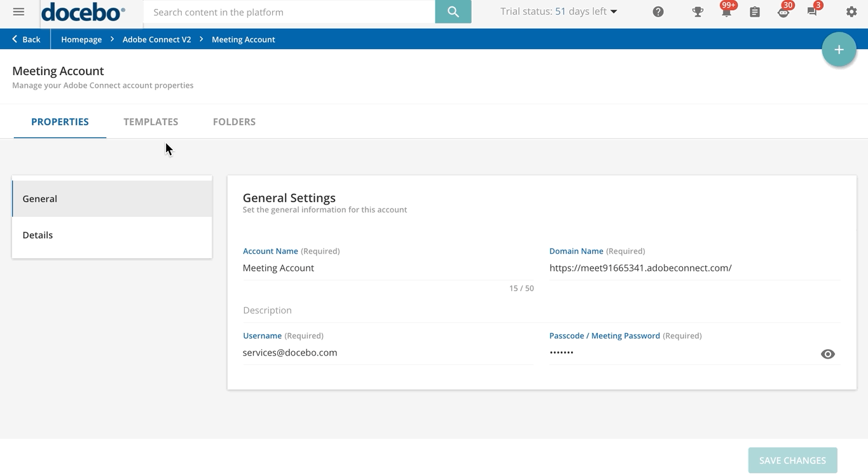Click the Save Changes button

pyautogui.click(x=792, y=460)
